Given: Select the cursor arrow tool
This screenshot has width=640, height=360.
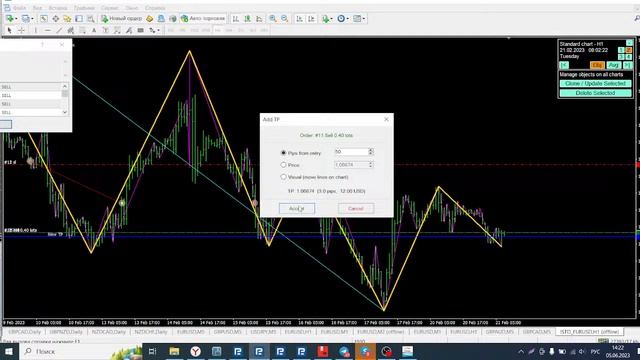Looking at the screenshot, I should tap(10, 30).
